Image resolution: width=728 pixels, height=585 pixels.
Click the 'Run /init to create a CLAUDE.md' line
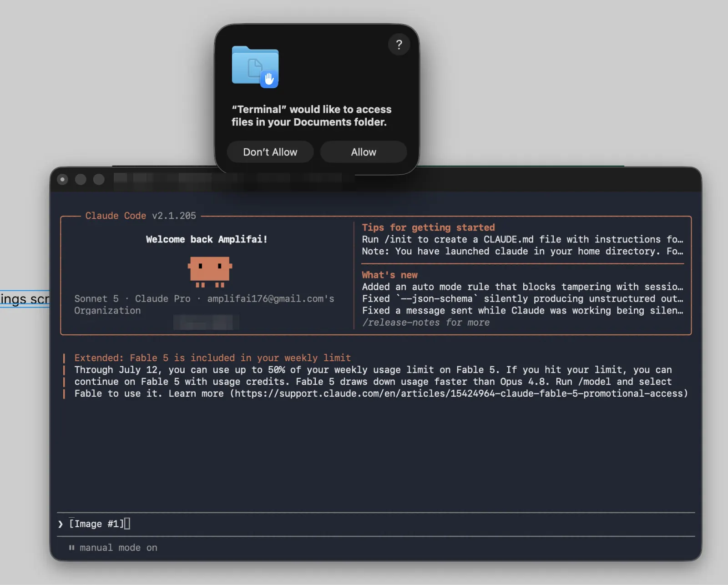[x=522, y=239]
